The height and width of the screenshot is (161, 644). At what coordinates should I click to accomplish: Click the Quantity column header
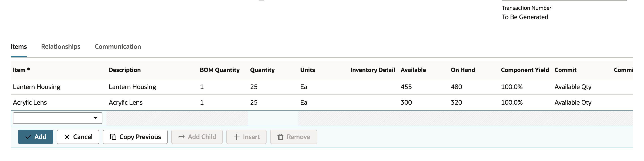[x=263, y=70]
